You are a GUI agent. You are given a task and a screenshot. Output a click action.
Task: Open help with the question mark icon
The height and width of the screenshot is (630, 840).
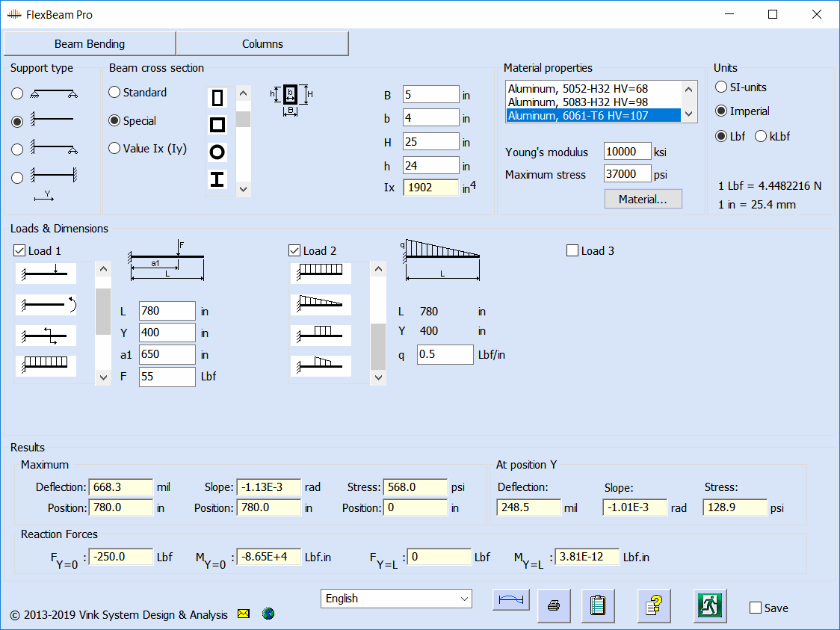654,605
